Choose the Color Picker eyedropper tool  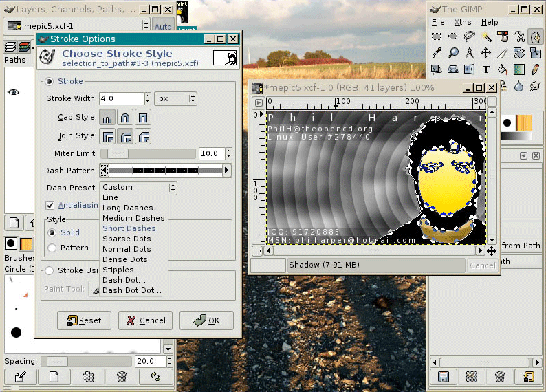(x=437, y=53)
